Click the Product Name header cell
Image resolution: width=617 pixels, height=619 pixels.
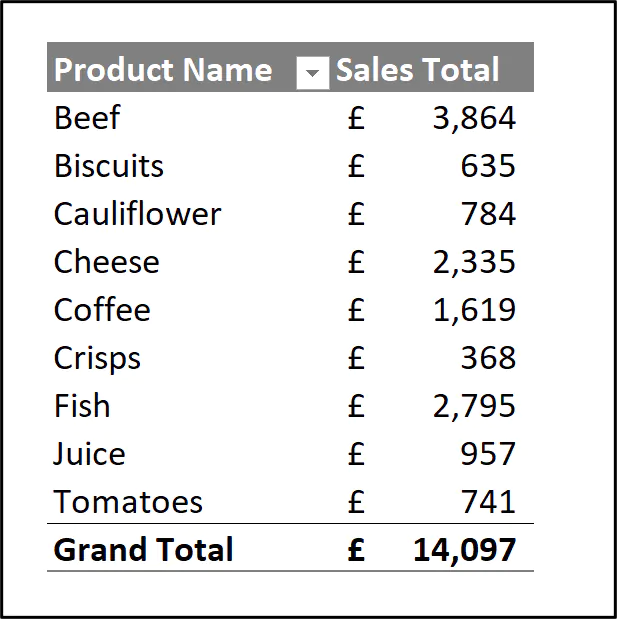(x=163, y=70)
